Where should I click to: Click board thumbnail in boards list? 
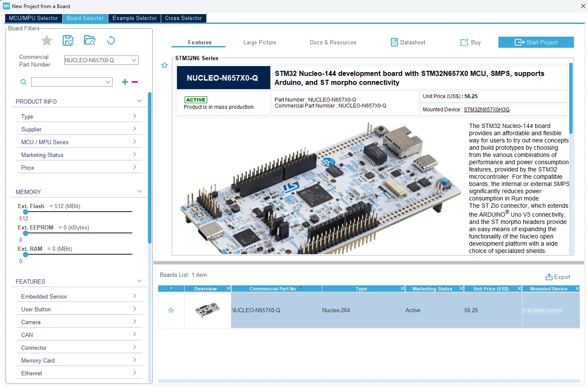[x=208, y=310]
